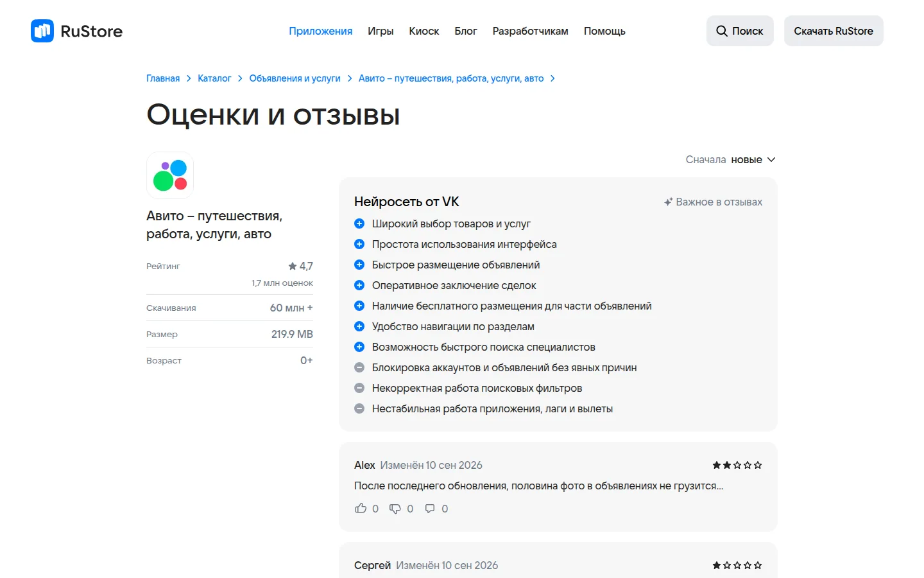Open the Сначала новые sort dropdown
The image size is (924, 578).
pos(730,159)
